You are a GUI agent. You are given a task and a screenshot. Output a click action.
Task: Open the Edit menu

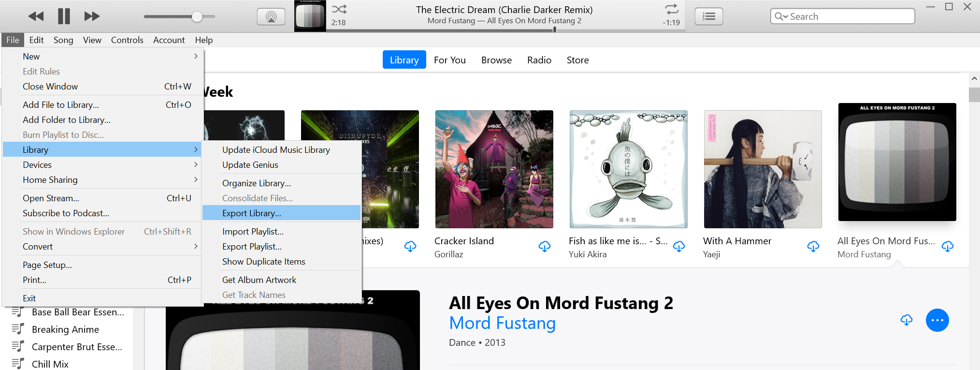pos(36,40)
